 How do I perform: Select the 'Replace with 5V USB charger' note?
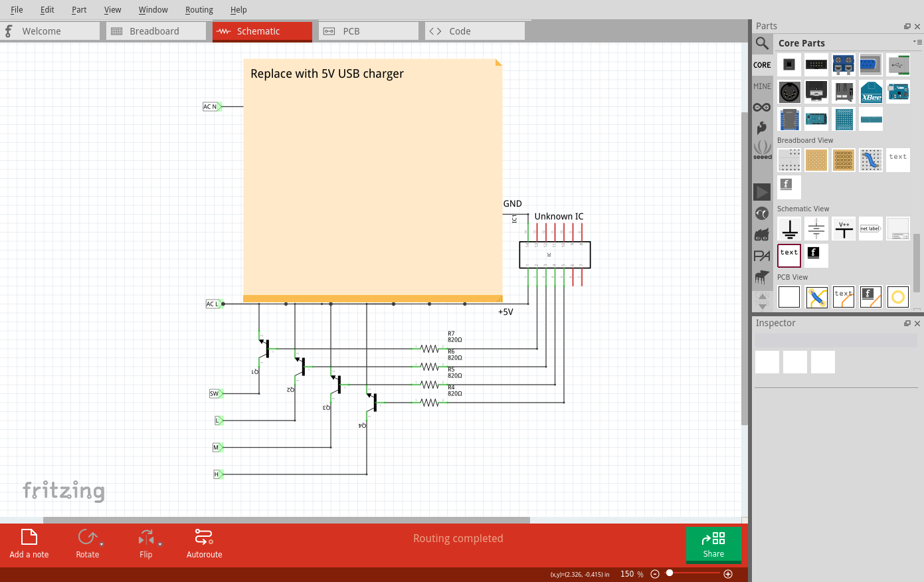click(x=373, y=180)
